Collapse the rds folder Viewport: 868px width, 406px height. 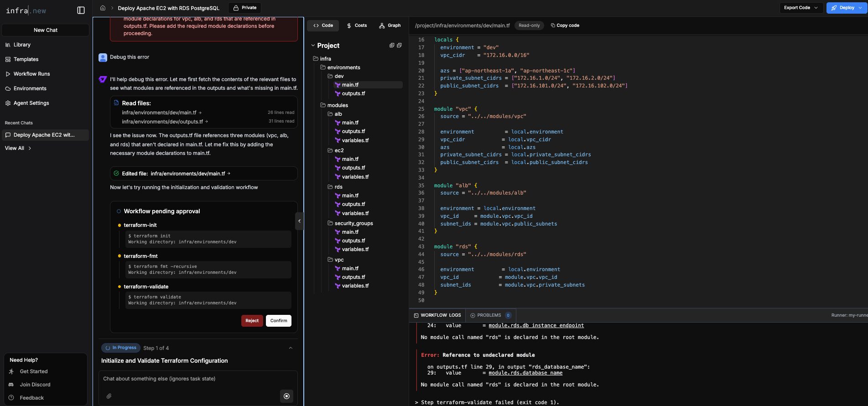pyautogui.click(x=335, y=187)
